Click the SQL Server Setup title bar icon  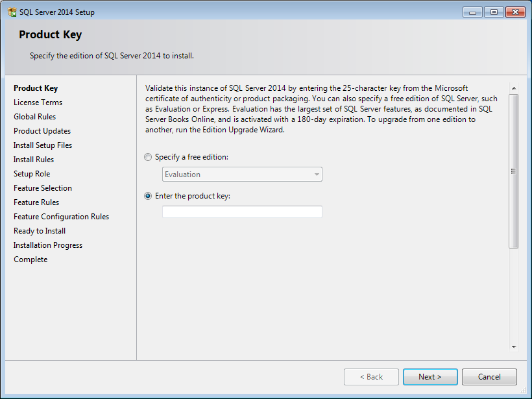pyautogui.click(x=12, y=12)
